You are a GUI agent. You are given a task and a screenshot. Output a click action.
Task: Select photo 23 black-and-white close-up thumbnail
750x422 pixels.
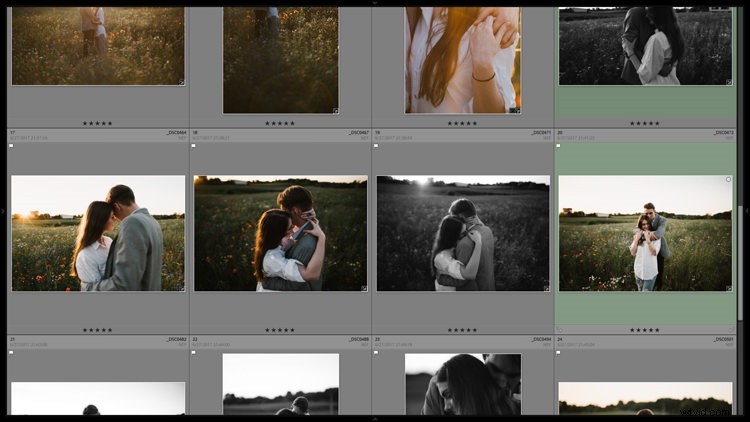click(x=463, y=384)
